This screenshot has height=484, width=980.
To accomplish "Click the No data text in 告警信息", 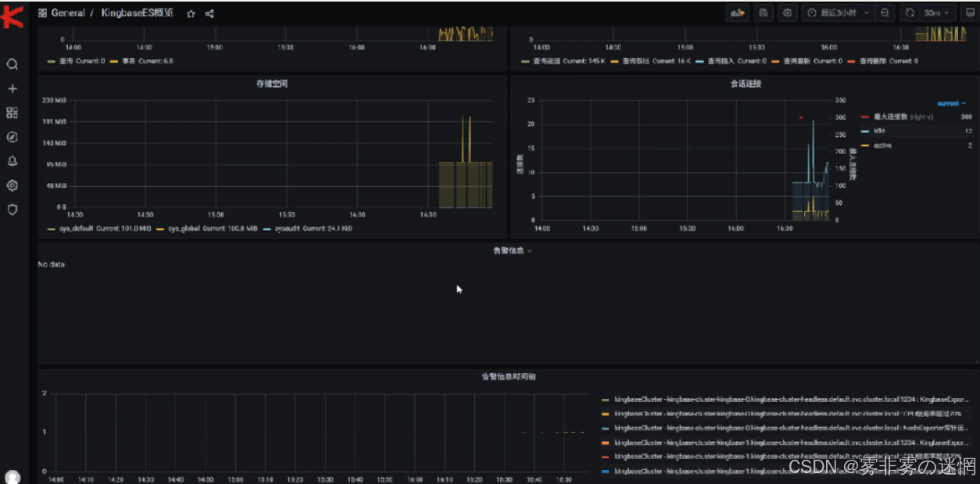I will click(52, 264).
